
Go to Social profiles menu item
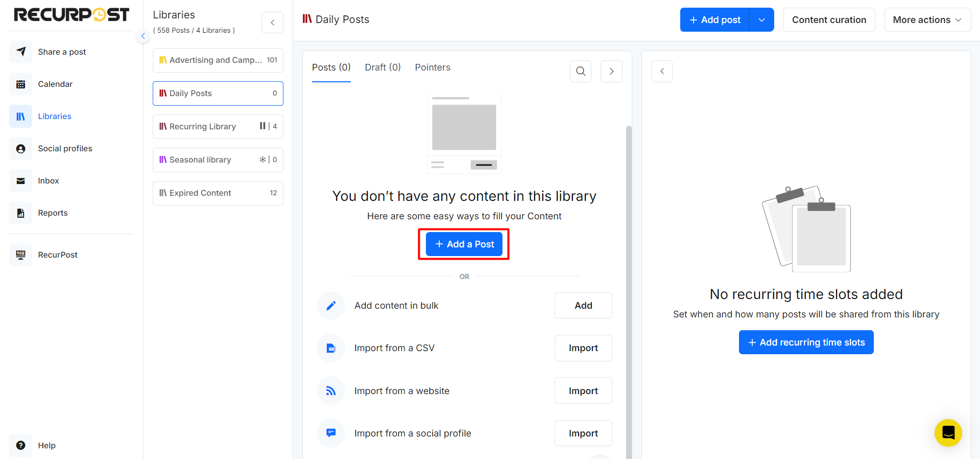65,148
